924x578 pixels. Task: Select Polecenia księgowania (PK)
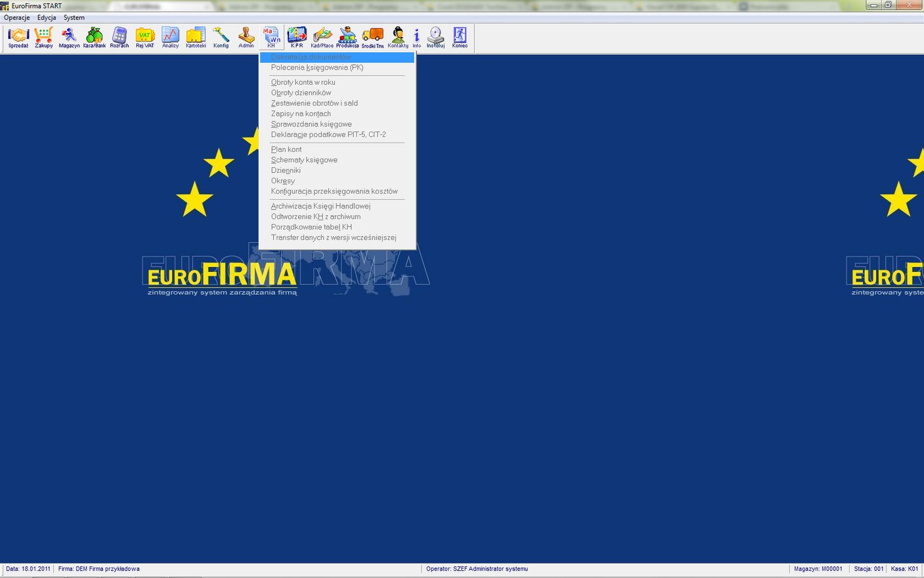337,68
